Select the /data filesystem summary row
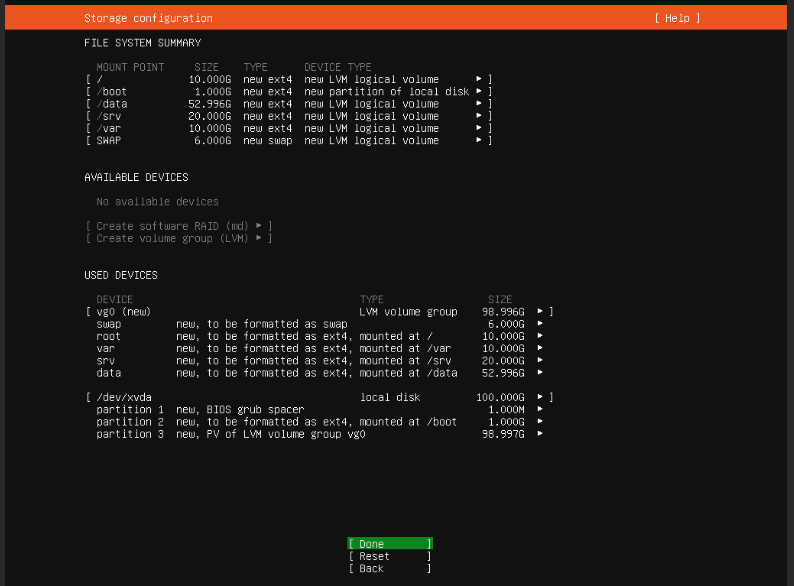 click(x=288, y=104)
